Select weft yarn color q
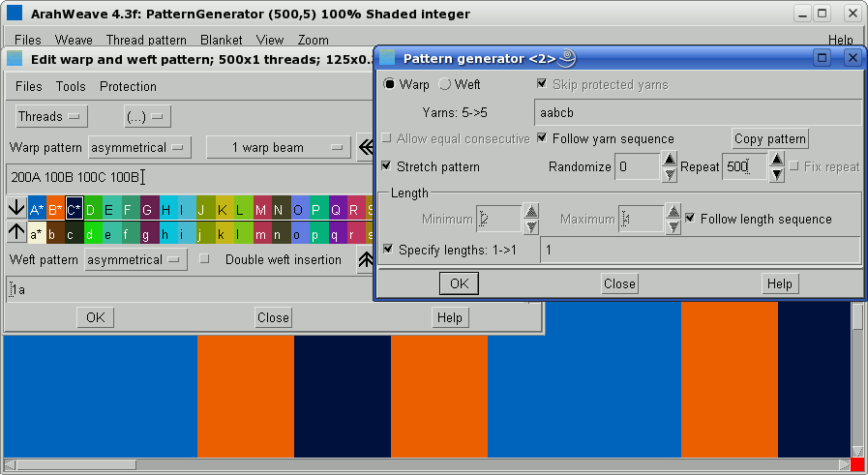 click(x=338, y=232)
